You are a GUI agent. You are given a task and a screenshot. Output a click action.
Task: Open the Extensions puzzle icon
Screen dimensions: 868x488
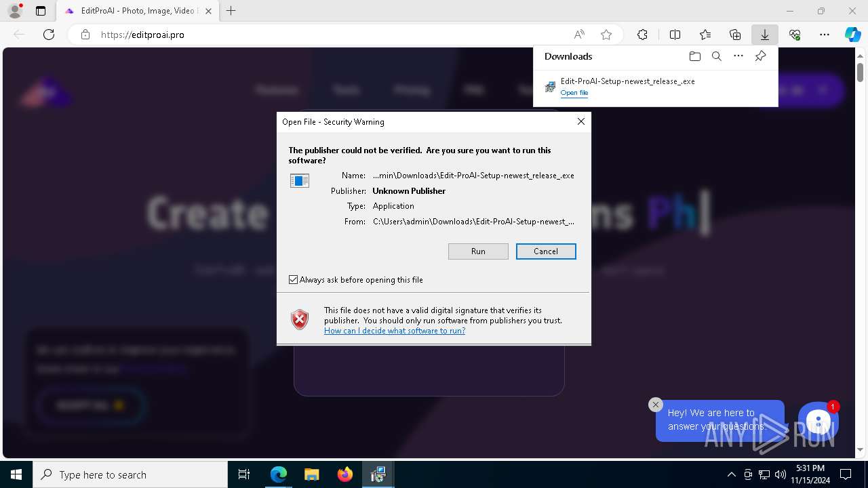pyautogui.click(x=642, y=35)
